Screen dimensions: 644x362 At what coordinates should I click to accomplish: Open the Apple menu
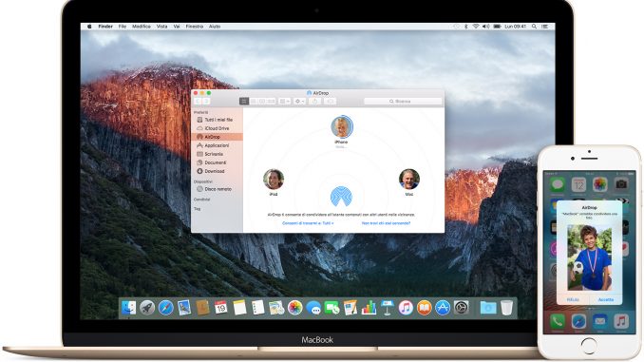coord(89,27)
